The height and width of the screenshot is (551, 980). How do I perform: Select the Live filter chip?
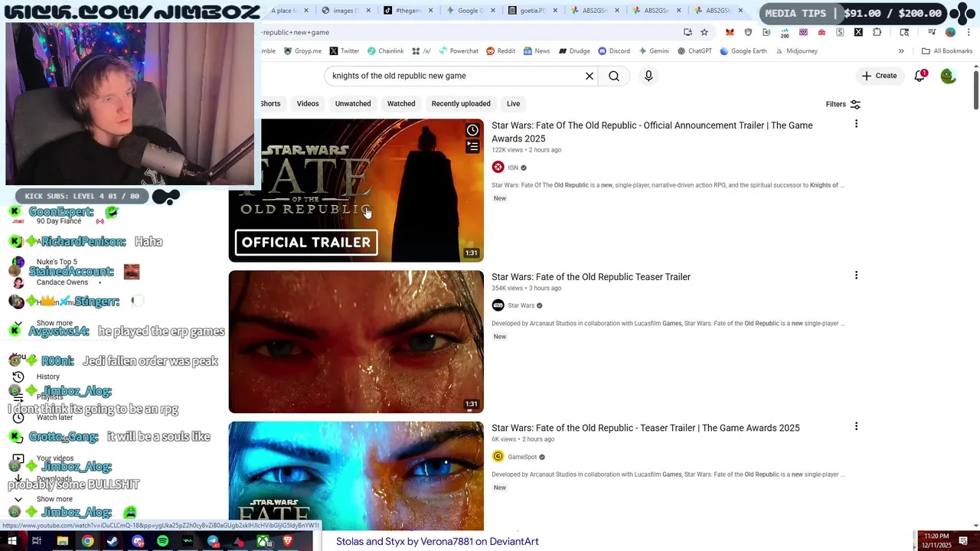point(513,103)
